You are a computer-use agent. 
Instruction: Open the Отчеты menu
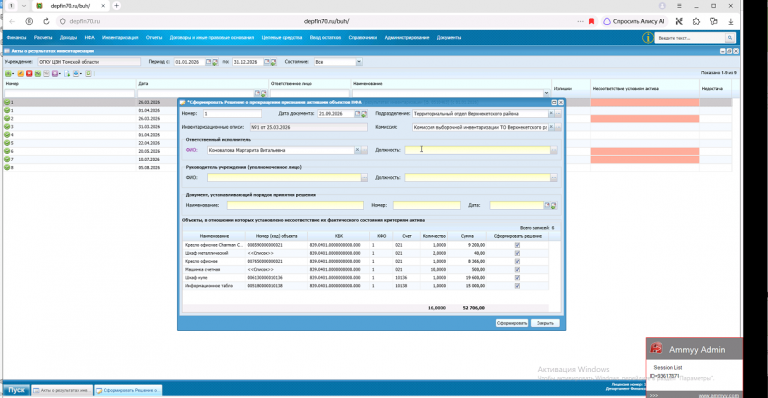[154, 38]
